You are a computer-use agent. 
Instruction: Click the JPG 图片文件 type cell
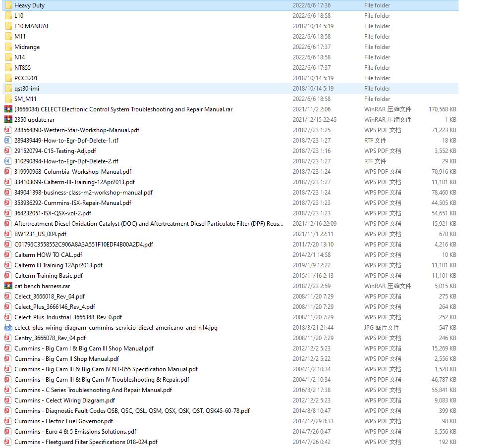pyautogui.click(x=382, y=328)
